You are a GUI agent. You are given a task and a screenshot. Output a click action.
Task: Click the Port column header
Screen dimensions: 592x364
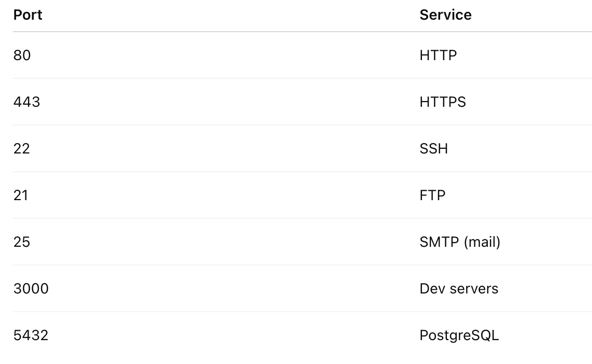click(28, 15)
